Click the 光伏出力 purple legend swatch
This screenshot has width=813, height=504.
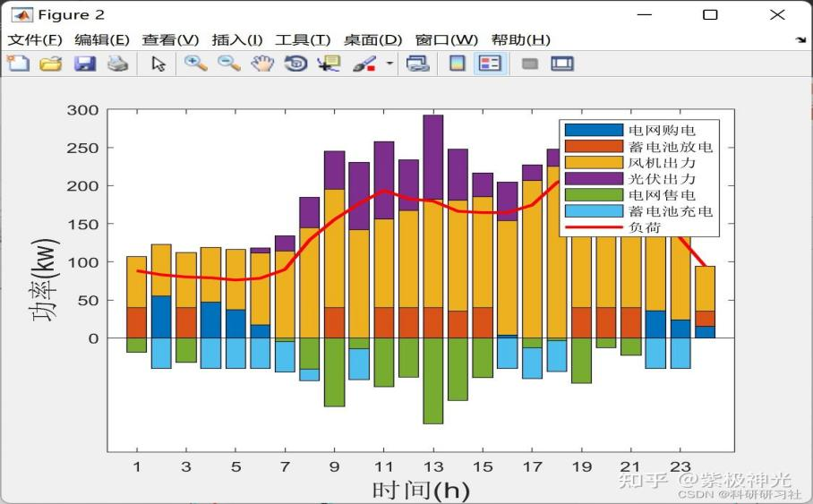[x=593, y=179]
